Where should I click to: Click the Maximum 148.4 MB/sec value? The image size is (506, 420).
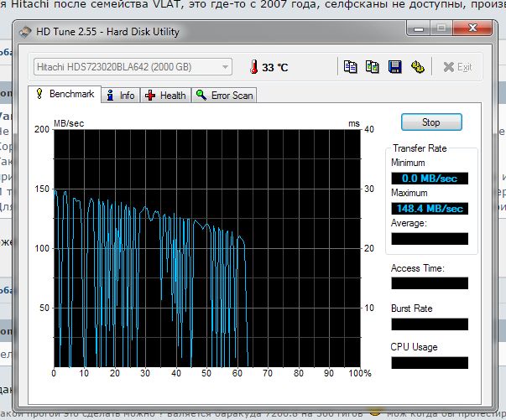point(430,209)
